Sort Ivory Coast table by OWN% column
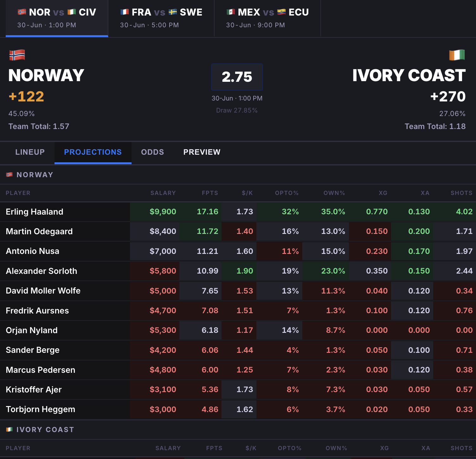476x459 pixels. 337,448
